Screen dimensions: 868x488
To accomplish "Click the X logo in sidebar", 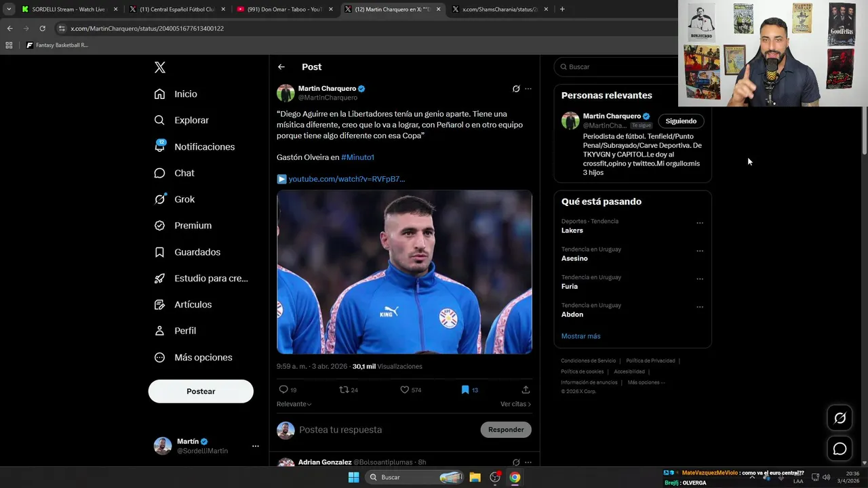I will 160,67.
